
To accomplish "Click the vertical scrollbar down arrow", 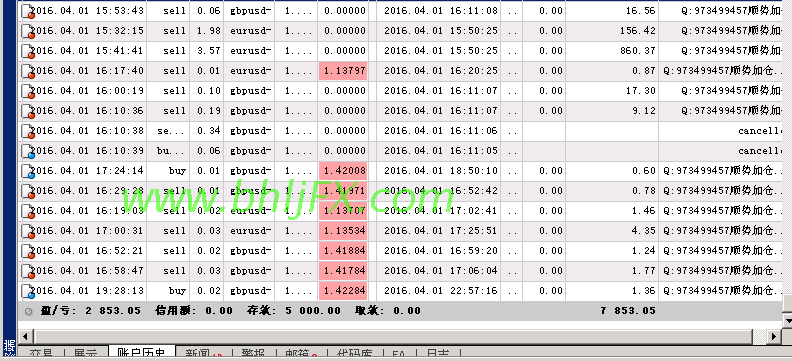I will (787, 320).
